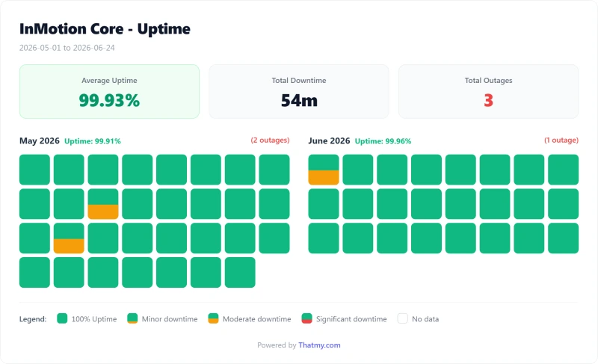Click the Moderate downtime legend swatch

[213, 318]
